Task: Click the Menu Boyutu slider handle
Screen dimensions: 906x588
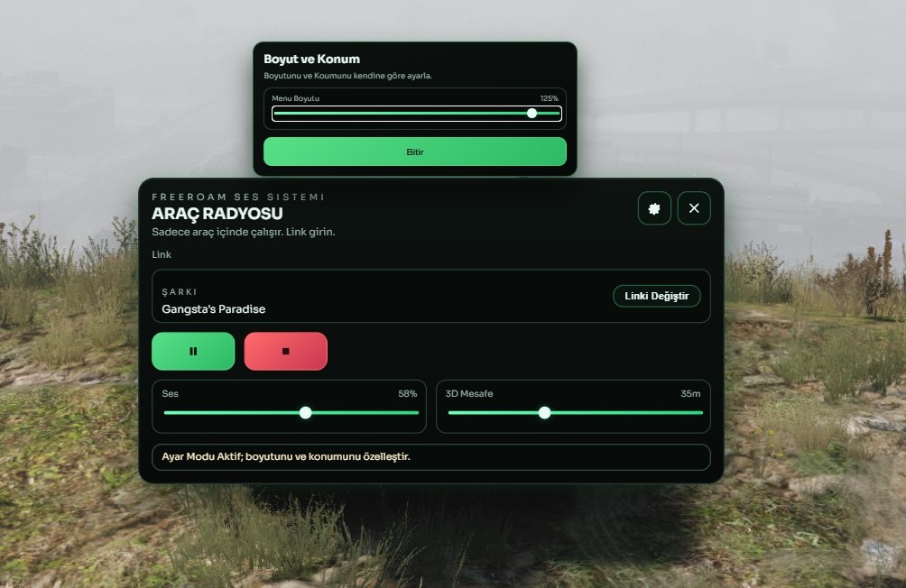Action: click(532, 114)
